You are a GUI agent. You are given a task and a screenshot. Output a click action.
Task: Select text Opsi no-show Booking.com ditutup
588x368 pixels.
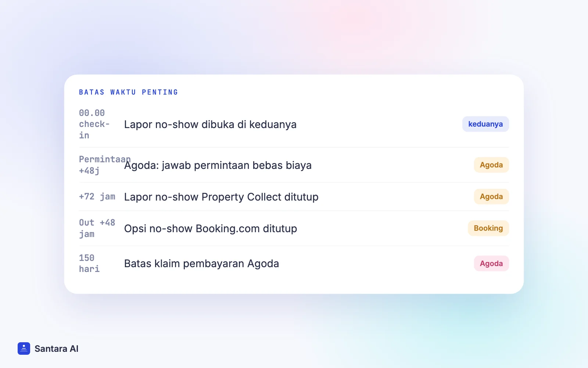211,229
